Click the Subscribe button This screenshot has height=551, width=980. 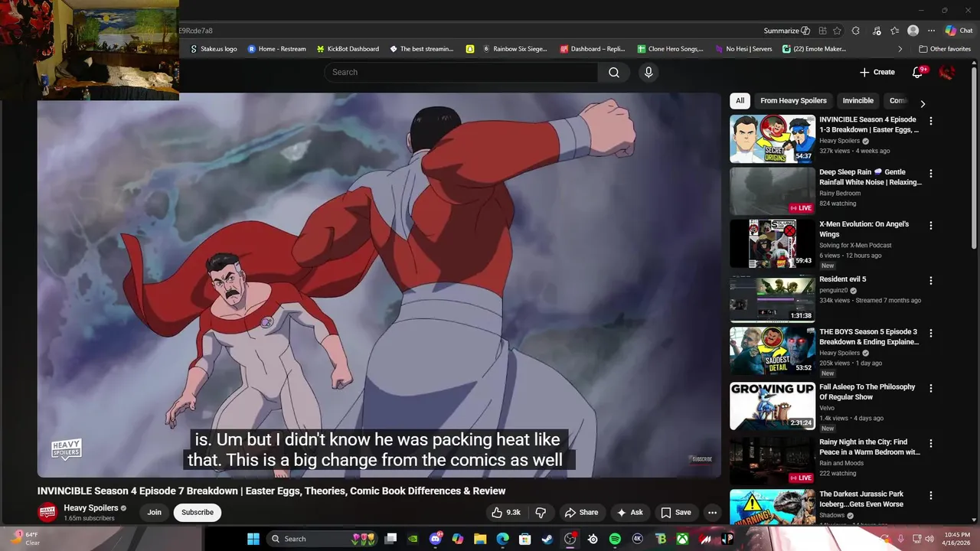click(x=198, y=513)
